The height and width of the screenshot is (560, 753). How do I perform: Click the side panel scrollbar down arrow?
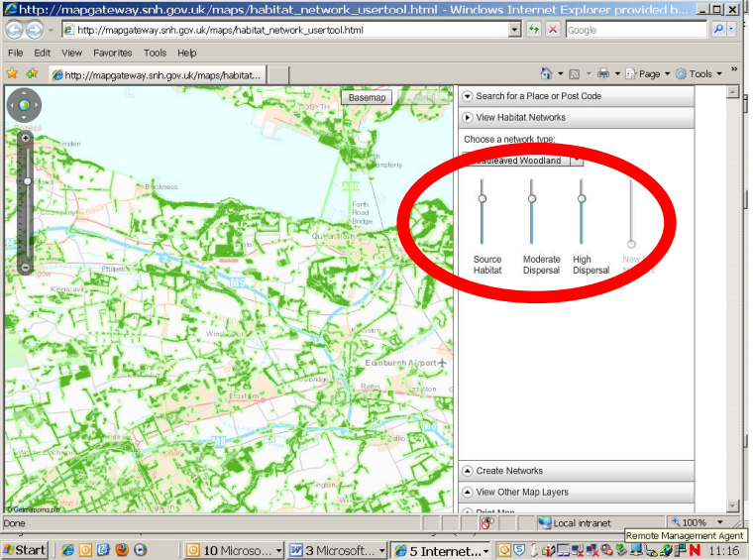pyautogui.click(x=732, y=505)
